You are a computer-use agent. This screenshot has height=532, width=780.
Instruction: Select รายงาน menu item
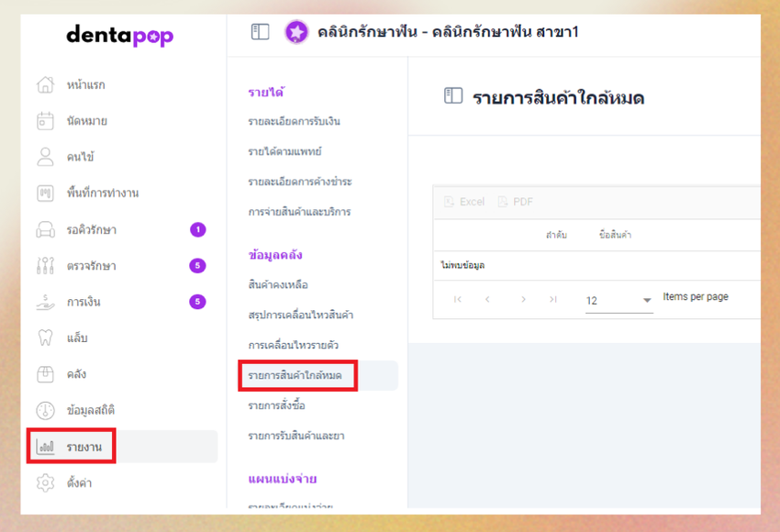(x=84, y=447)
